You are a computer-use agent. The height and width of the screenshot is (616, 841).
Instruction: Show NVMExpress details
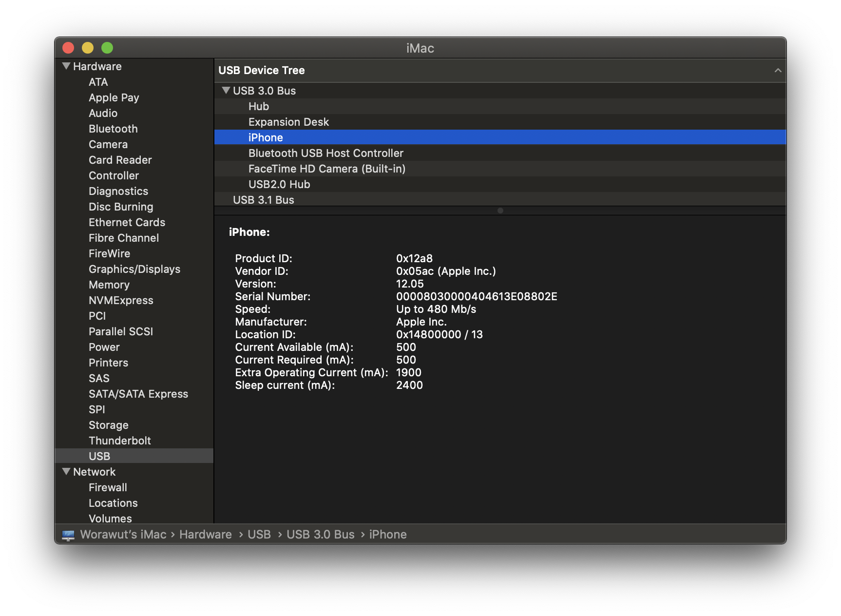tap(121, 300)
